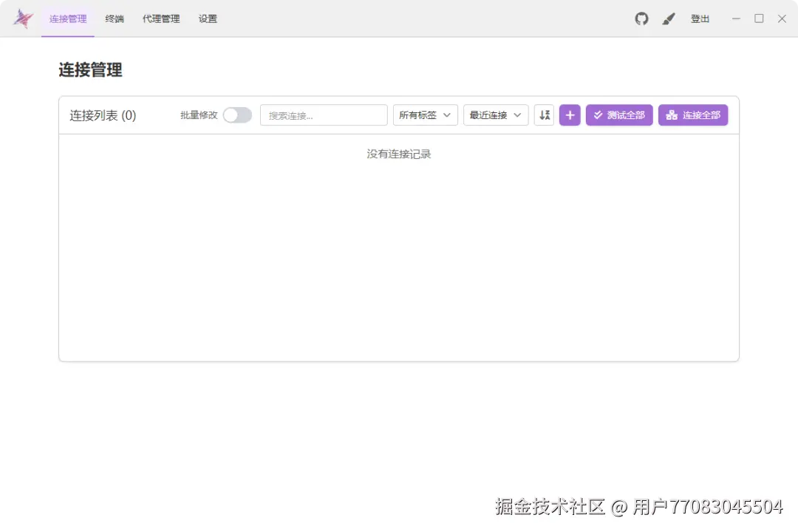Go to 代理管理 tab
This screenshot has height=532, width=798.
tap(161, 18)
